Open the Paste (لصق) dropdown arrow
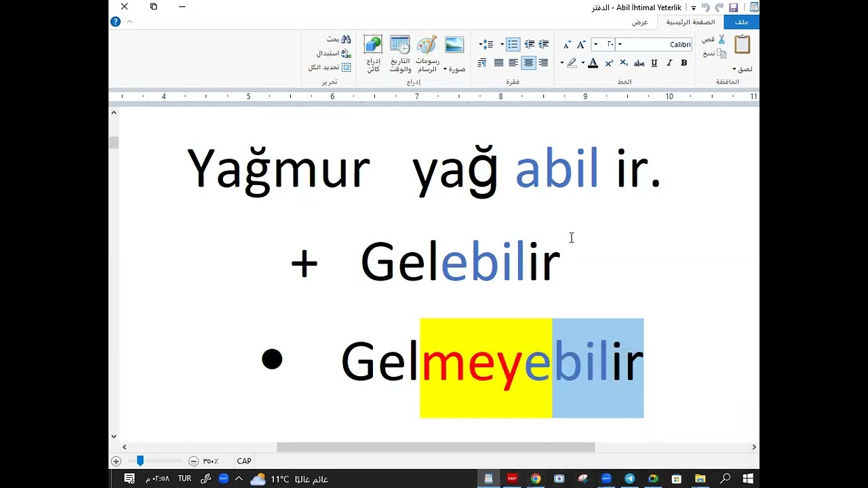The image size is (868, 488). tap(734, 69)
